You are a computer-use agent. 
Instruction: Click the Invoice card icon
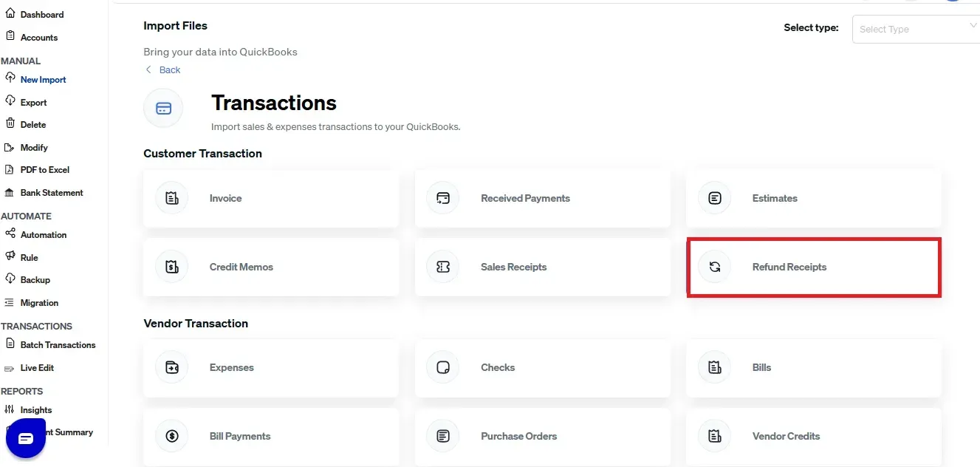(172, 198)
